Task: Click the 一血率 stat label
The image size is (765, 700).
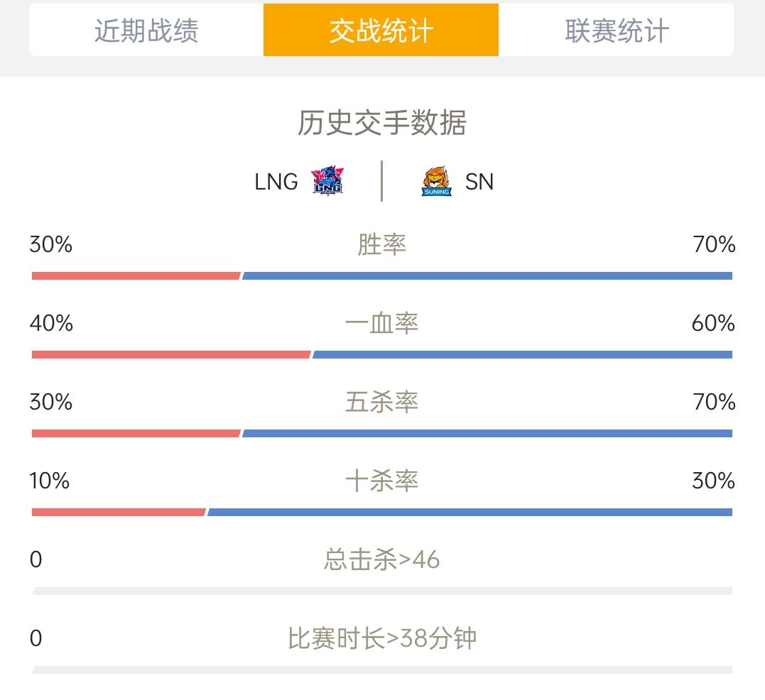Action: click(382, 323)
